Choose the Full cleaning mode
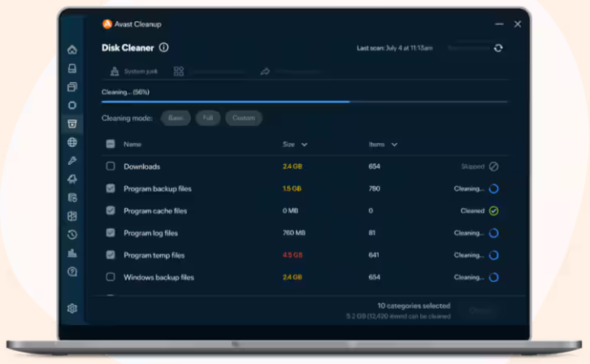The width and height of the screenshot is (590, 364). coord(208,118)
